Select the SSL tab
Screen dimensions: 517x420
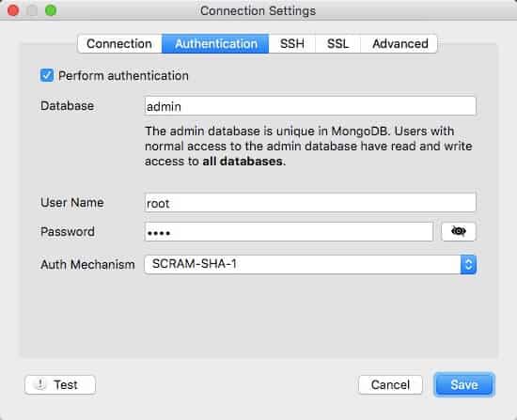click(x=338, y=43)
